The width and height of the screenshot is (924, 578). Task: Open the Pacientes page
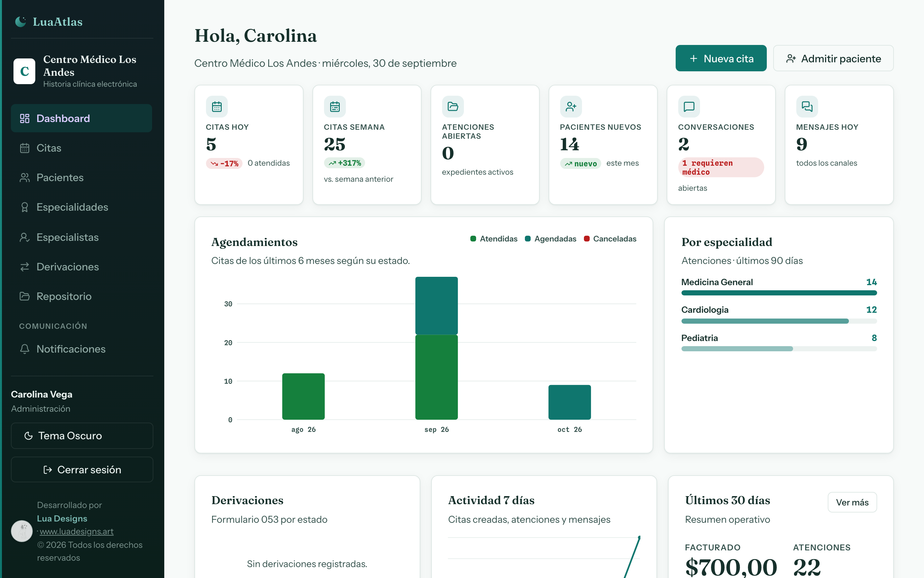tap(81, 177)
